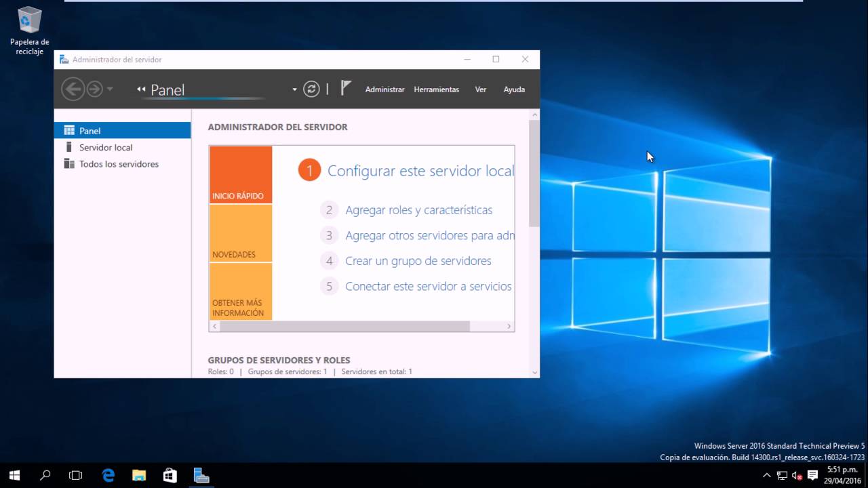Click Agregar otros servidores para administrar link
868x488 pixels.
point(429,236)
